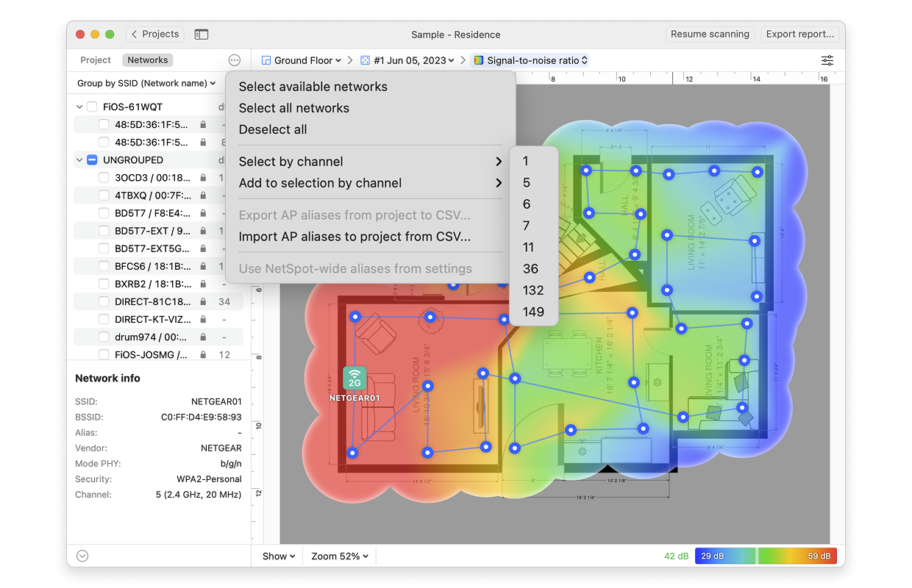The image size is (912, 588).
Task: Choose Select all networks
Action: [370, 108]
